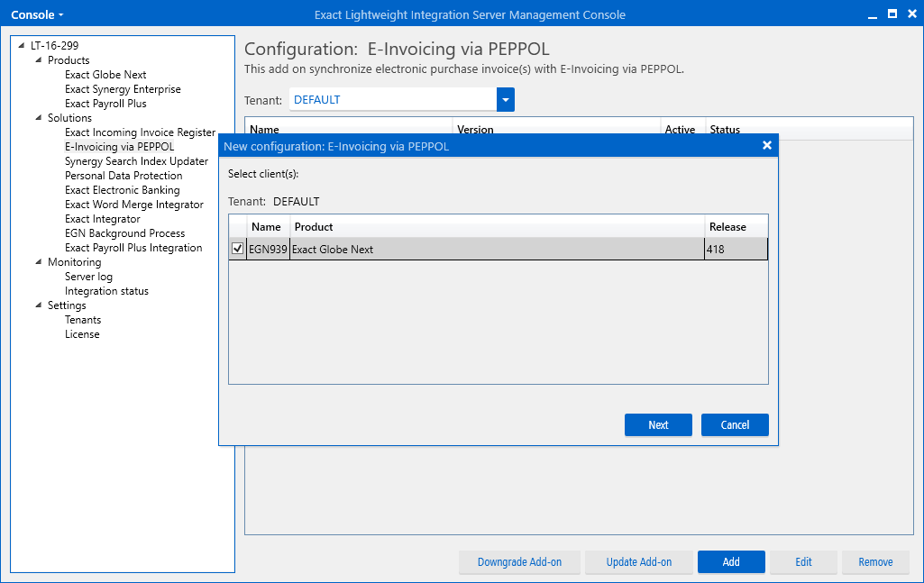Viewport: 924px width, 583px height.
Task: Click Update Add-on button
Action: click(x=639, y=561)
